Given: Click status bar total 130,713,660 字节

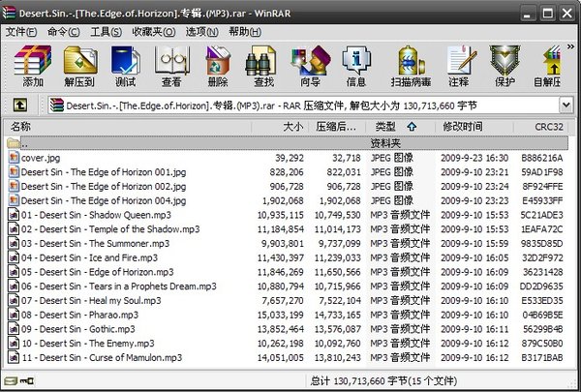Looking at the screenshot, I should tap(370, 381).
